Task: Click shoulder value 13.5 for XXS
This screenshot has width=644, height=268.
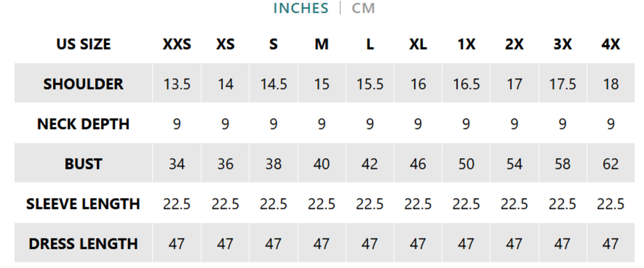Action: click(x=177, y=84)
